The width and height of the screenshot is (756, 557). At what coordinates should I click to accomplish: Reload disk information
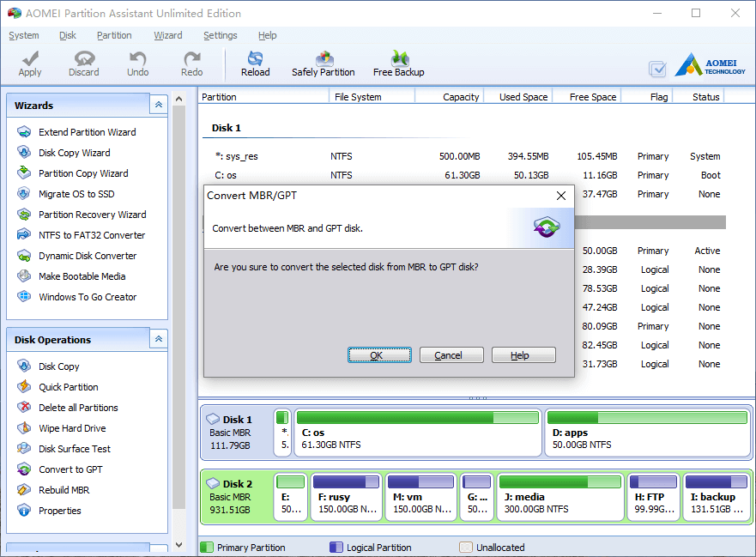[x=255, y=63]
